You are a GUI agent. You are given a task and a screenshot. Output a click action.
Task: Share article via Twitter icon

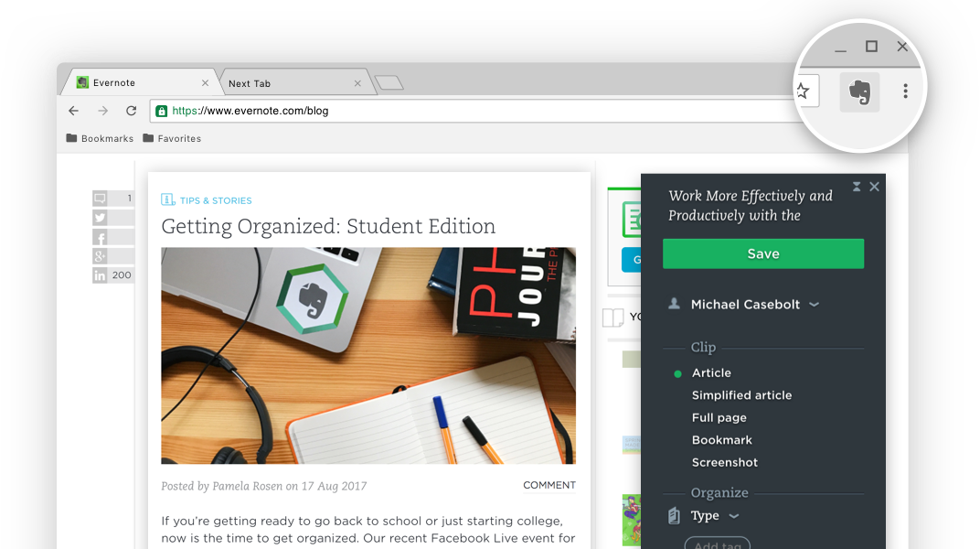coord(100,218)
